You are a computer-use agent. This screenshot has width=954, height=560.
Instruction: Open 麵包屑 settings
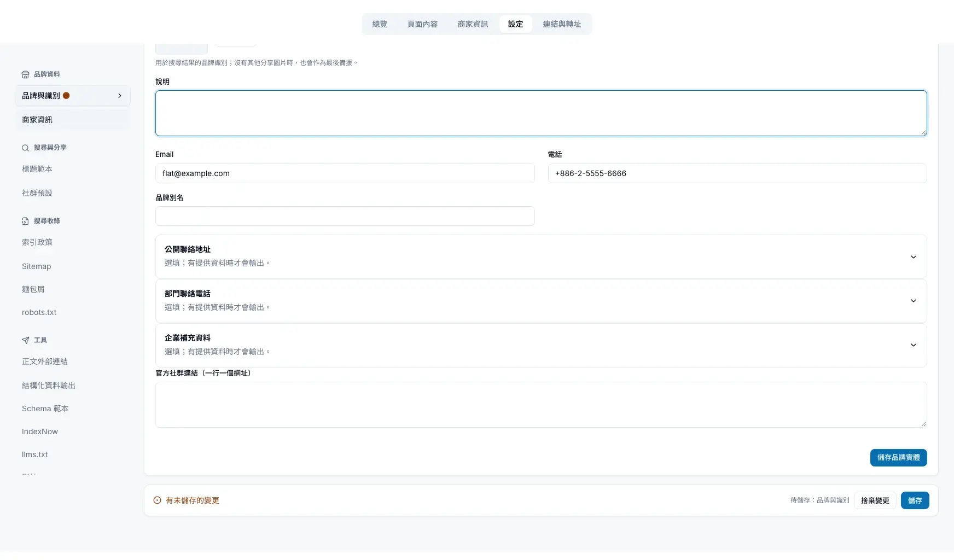(x=72, y=289)
